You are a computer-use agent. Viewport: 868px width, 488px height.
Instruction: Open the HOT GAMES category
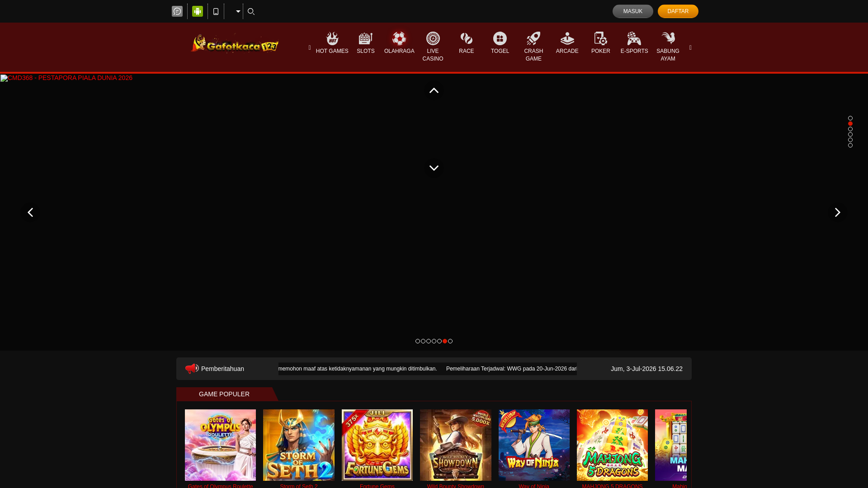[x=332, y=43]
